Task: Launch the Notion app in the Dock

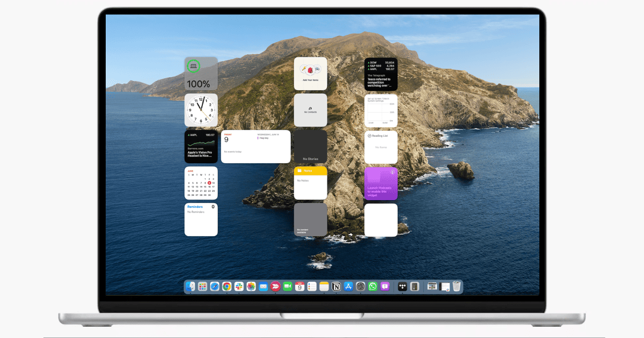Action: [336, 287]
